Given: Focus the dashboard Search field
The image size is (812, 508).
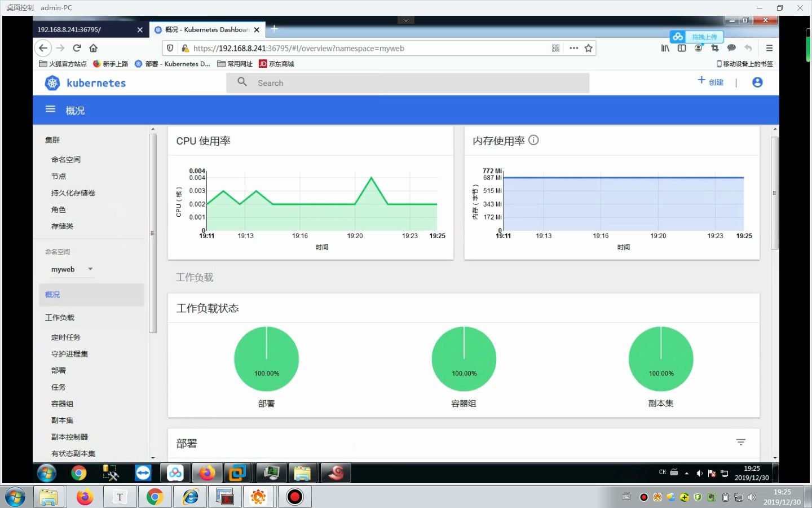Looking at the screenshot, I should [408, 83].
